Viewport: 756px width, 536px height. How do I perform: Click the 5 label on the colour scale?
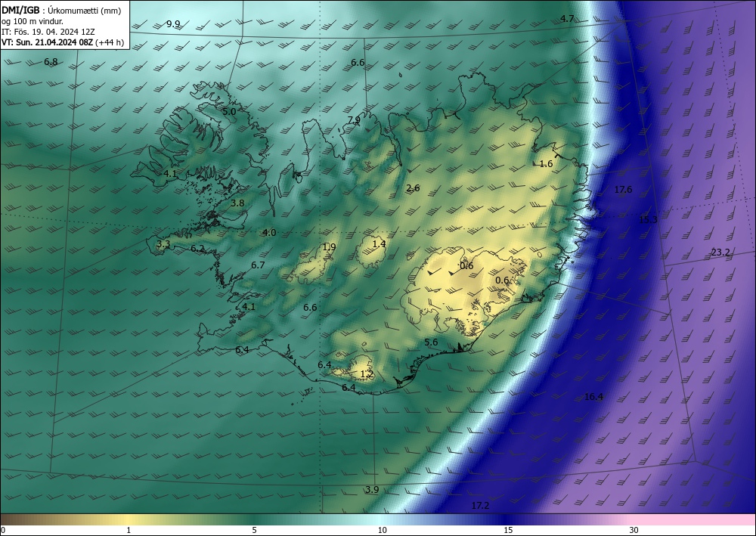[254, 530]
